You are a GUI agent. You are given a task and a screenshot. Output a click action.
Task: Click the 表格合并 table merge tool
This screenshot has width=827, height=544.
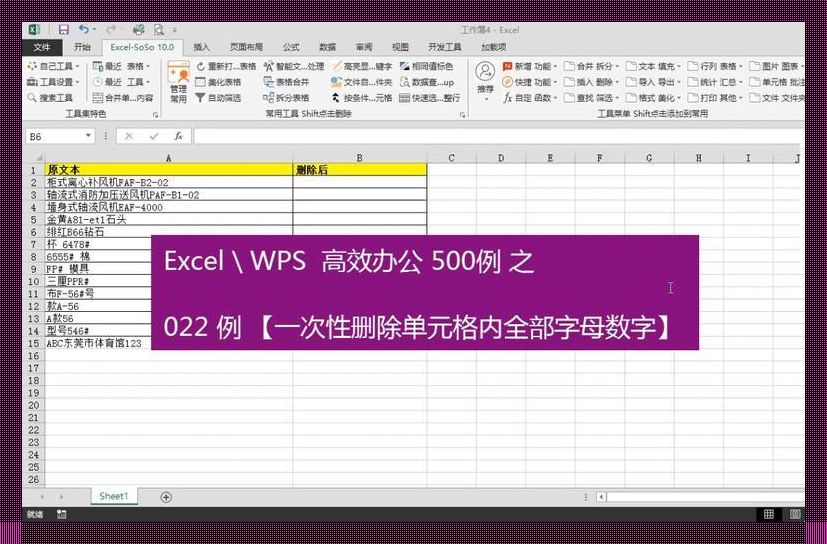pyautogui.click(x=286, y=82)
